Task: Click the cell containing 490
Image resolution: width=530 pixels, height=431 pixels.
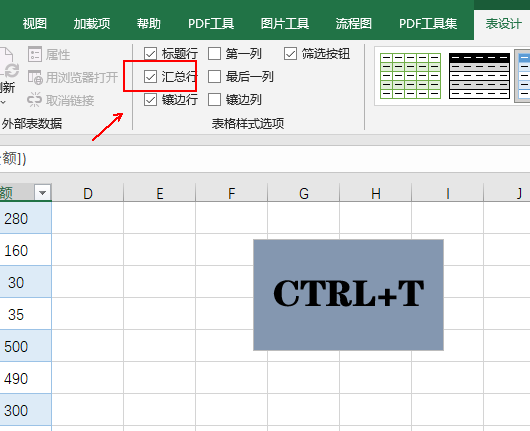Action: [25, 378]
